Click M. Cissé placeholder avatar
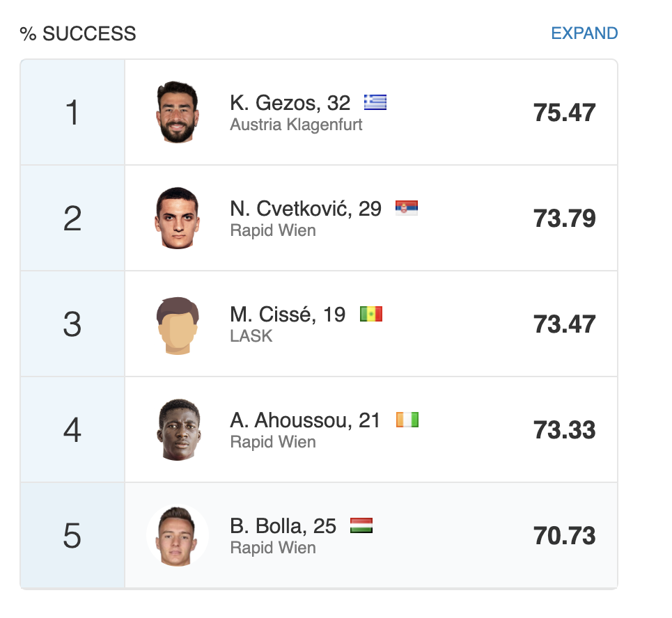 [178, 324]
